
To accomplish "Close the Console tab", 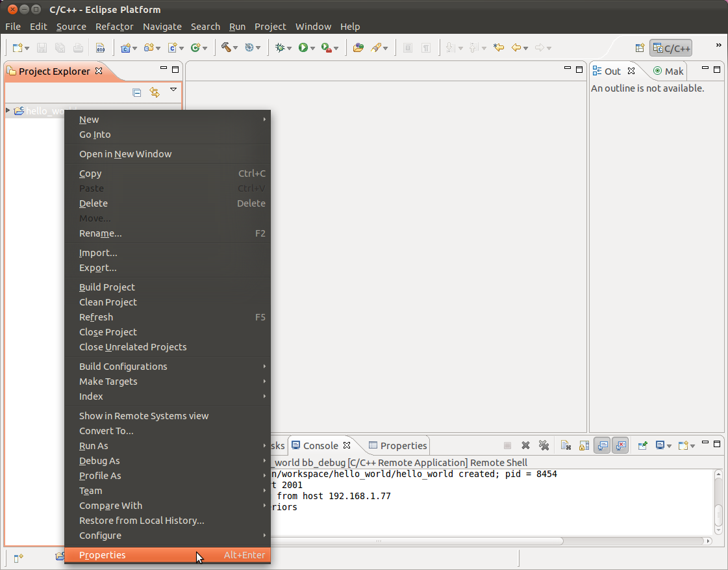I will (x=347, y=445).
